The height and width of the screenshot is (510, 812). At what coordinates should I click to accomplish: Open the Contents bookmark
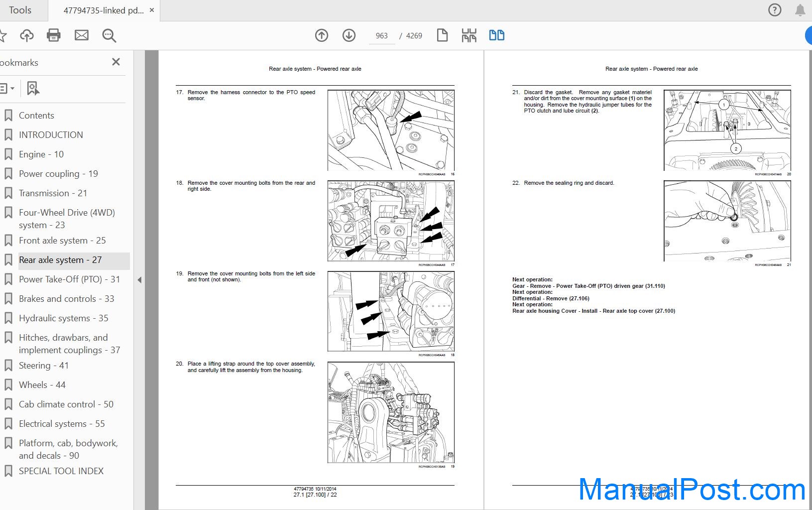pyautogui.click(x=36, y=116)
